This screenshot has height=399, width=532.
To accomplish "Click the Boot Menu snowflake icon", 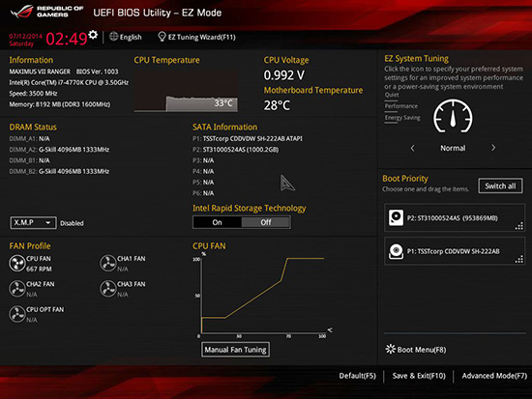I will (391, 349).
